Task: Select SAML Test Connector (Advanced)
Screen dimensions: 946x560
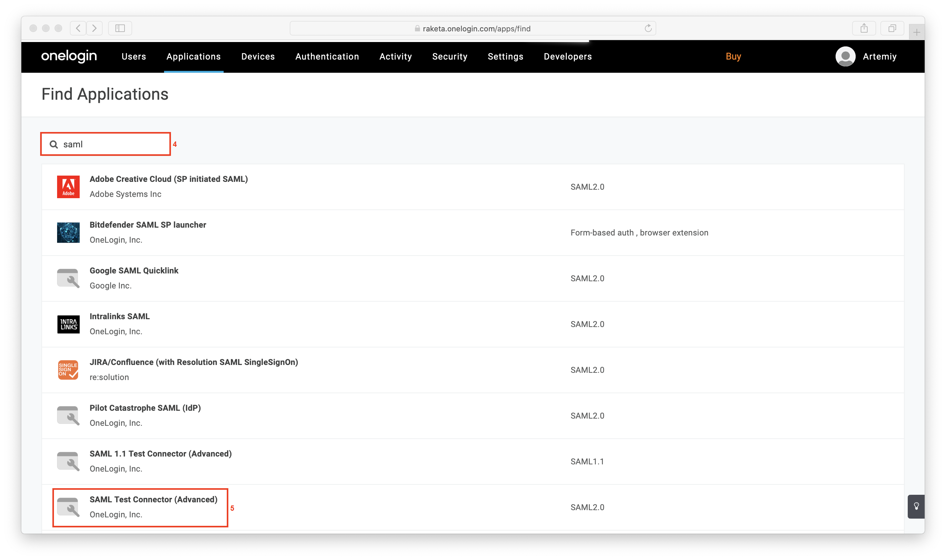Action: pyautogui.click(x=153, y=499)
